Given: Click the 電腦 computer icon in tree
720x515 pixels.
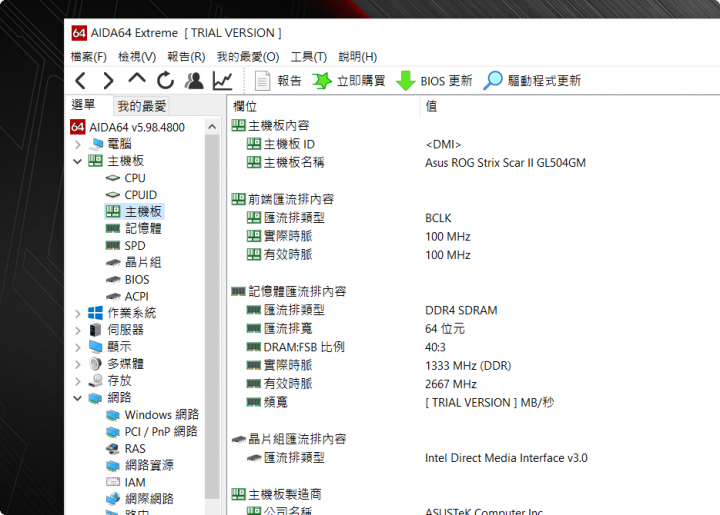Looking at the screenshot, I should point(96,144).
